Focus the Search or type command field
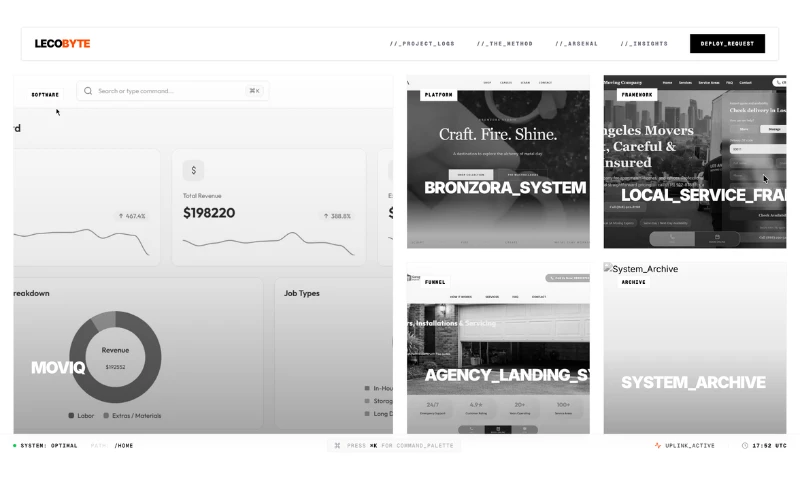This screenshot has height=480, width=800. 173,91
